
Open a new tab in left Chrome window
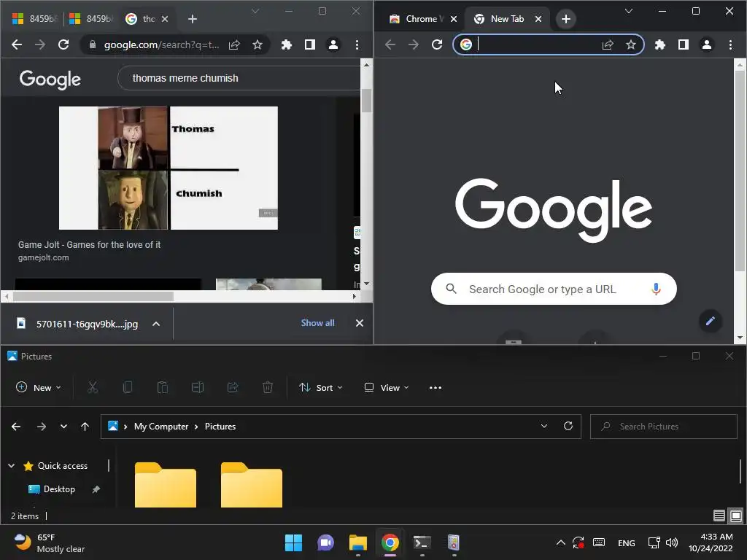coord(192,19)
